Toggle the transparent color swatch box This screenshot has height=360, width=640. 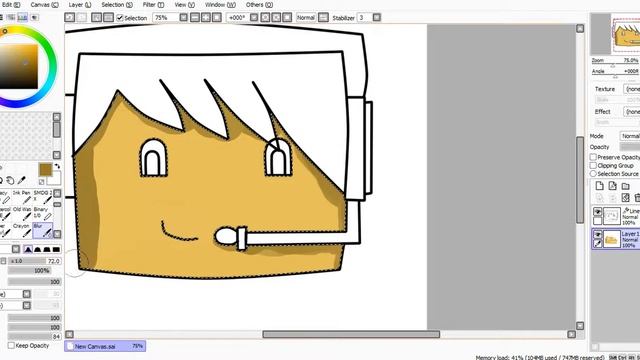42,182
